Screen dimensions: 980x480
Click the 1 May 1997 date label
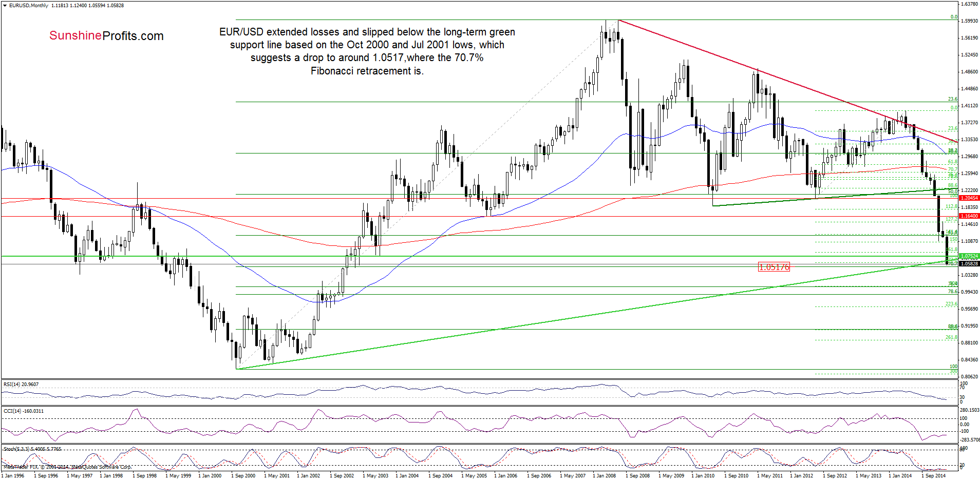(80, 476)
